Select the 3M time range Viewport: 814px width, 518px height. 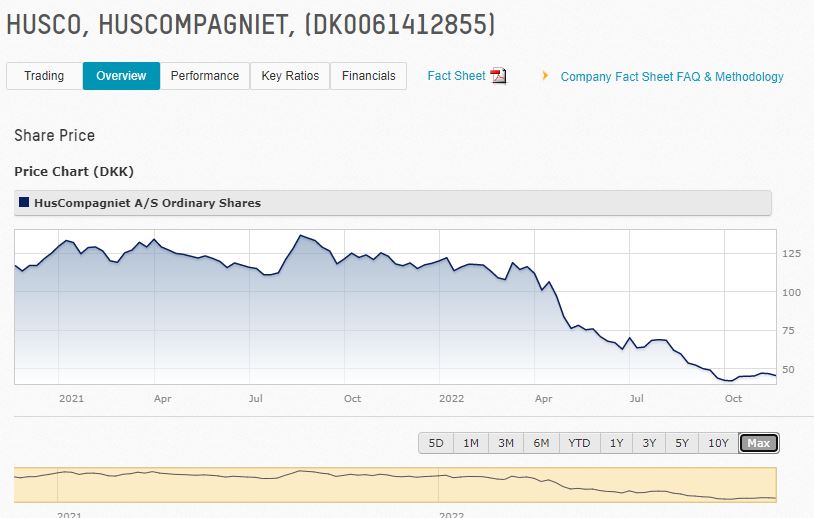click(506, 443)
